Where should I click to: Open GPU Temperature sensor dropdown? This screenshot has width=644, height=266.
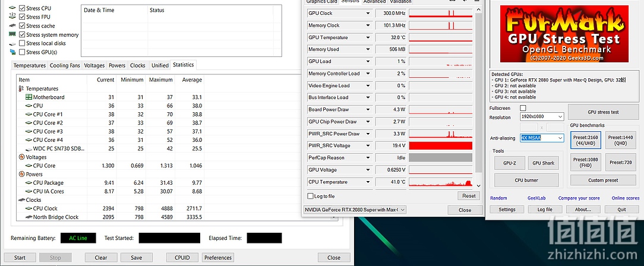368,37
